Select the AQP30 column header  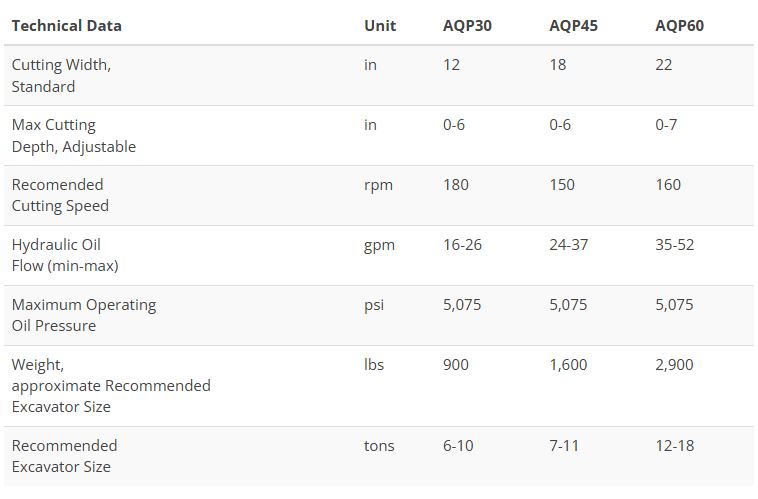467,25
